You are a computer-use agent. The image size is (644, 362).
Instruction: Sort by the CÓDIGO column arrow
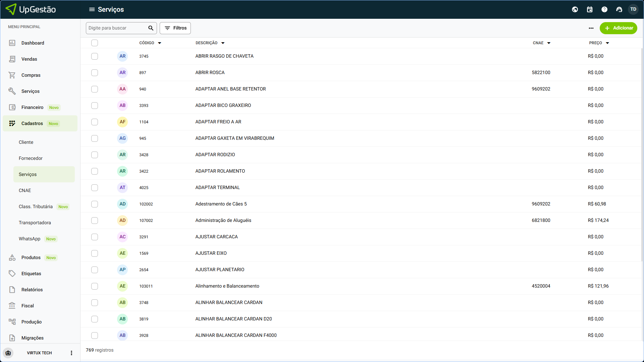(160, 43)
